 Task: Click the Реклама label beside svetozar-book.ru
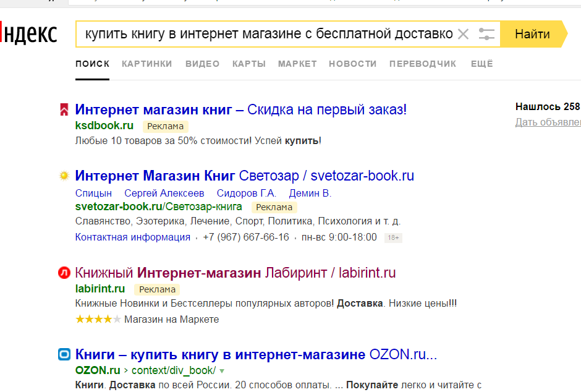[x=274, y=207]
